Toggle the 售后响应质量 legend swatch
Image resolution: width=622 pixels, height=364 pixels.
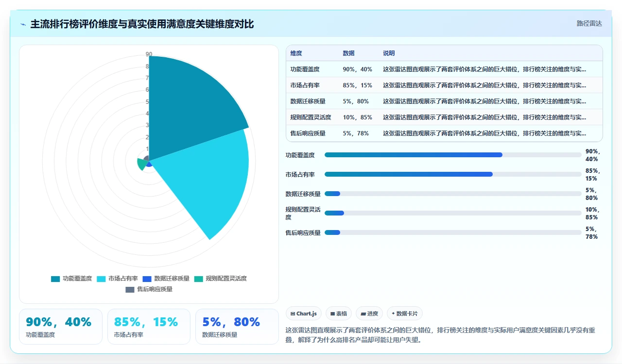130,289
